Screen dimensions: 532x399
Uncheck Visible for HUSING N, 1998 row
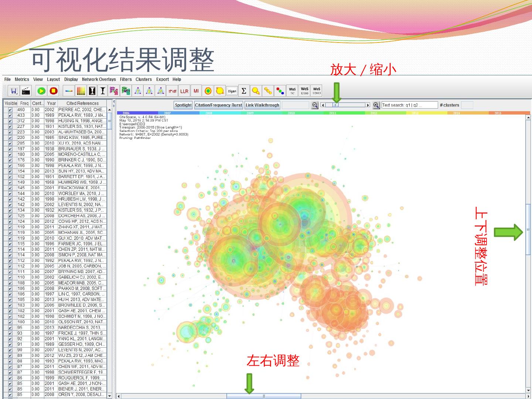click(x=10, y=121)
